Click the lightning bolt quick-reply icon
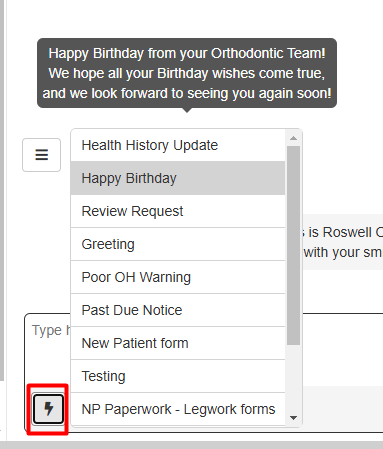 tap(48, 409)
